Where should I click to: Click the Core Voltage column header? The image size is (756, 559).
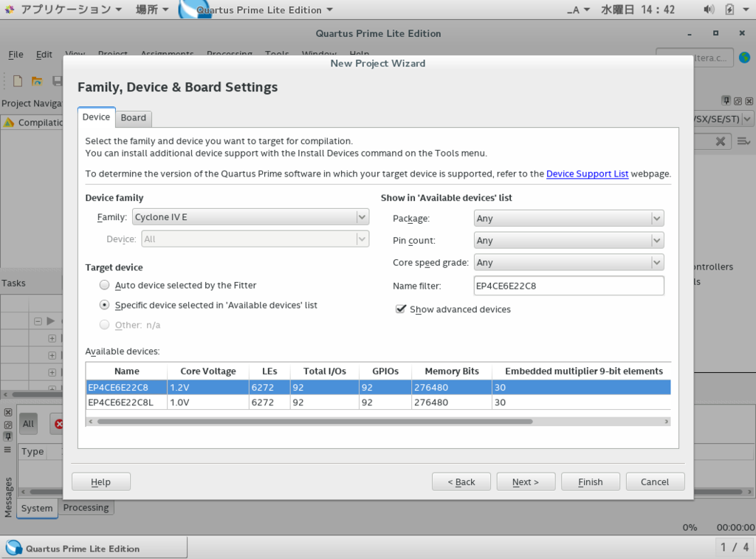[x=208, y=371]
